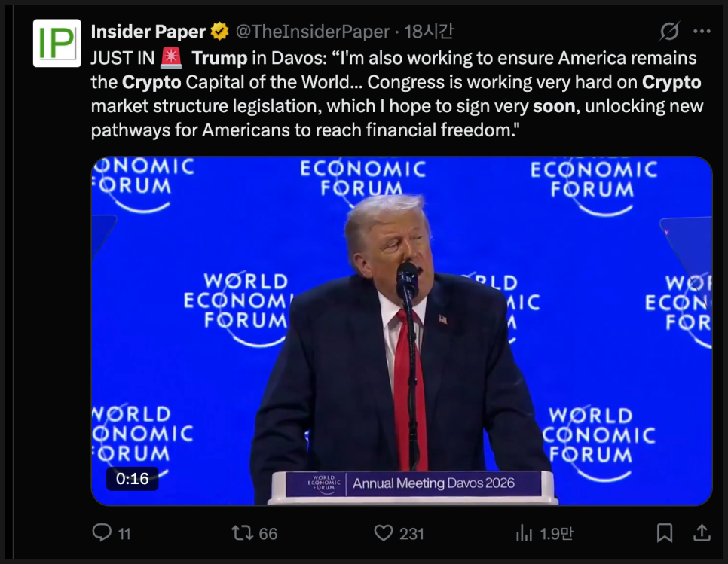728x564 pixels.
Task: Click the like count 231
Action: coord(411,534)
